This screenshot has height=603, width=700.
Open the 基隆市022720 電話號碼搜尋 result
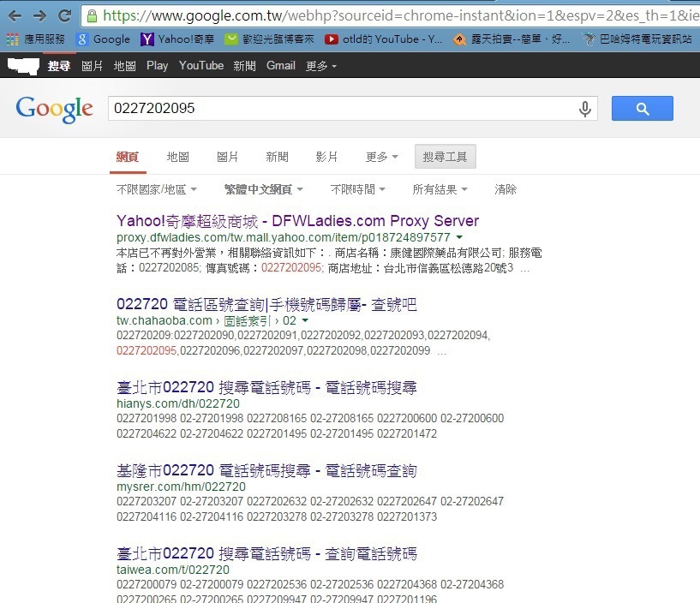pyautogui.click(x=266, y=470)
